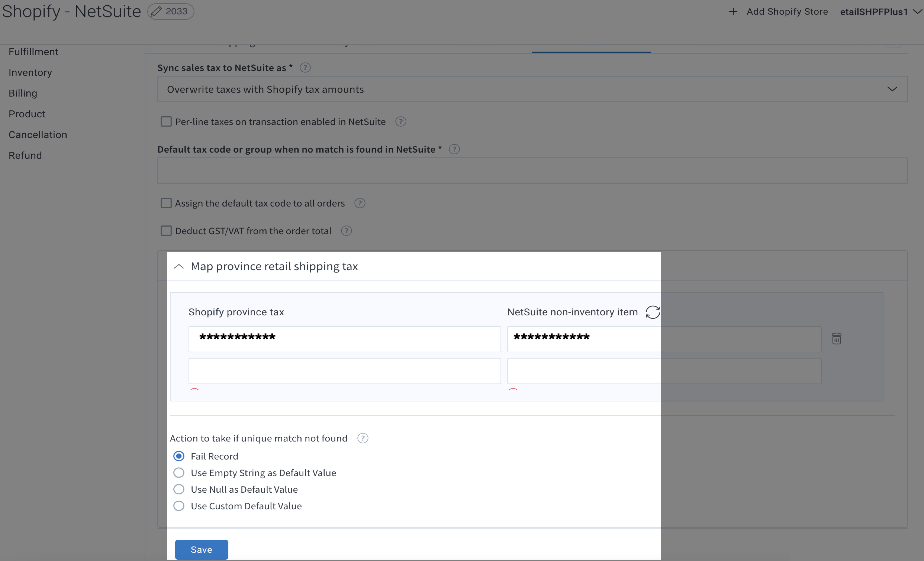This screenshot has width=924, height=561.
Task: Open Product section in sidebar
Action: pyautogui.click(x=27, y=114)
